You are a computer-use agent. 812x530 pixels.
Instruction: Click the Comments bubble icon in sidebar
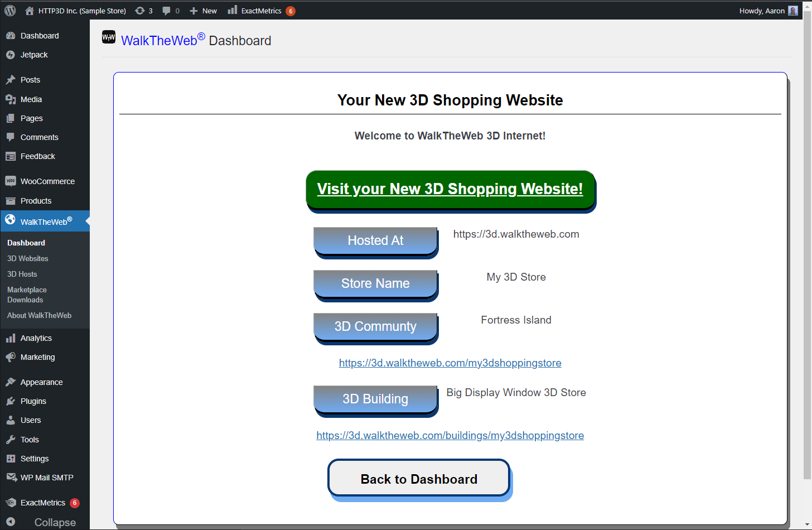pyautogui.click(x=11, y=137)
